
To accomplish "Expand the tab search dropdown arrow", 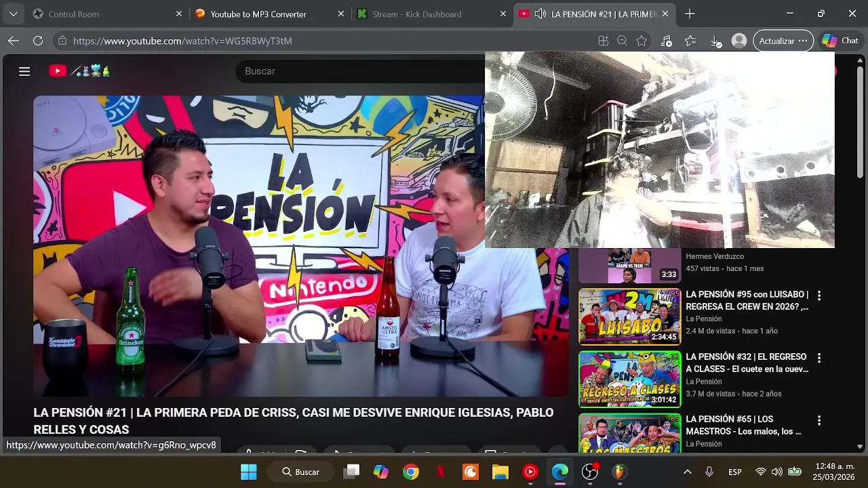I will point(14,14).
